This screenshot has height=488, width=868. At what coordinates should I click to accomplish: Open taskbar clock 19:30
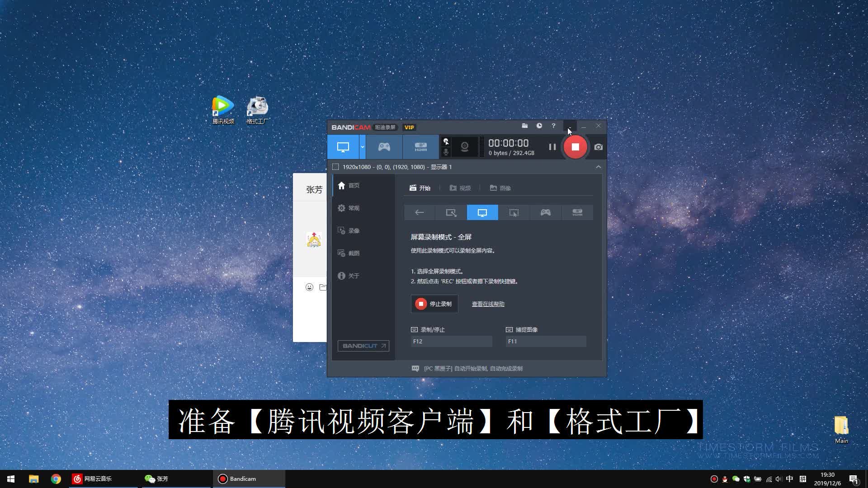pyautogui.click(x=827, y=479)
